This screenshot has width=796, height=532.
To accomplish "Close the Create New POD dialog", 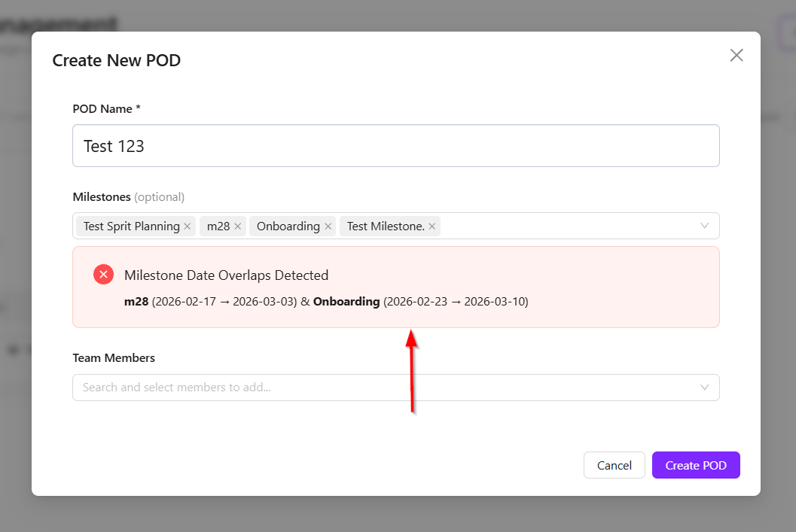I will pyautogui.click(x=737, y=55).
